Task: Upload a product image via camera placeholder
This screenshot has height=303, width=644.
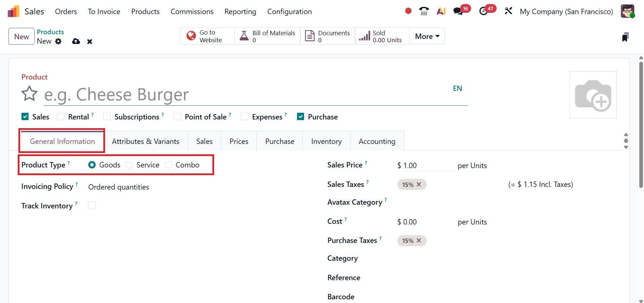Action: pos(593,95)
